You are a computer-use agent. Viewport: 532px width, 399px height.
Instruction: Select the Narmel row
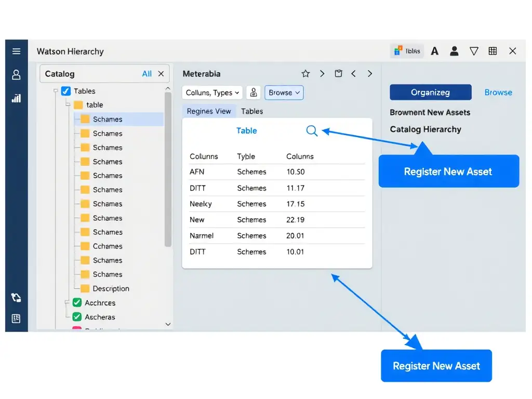tap(277, 236)
